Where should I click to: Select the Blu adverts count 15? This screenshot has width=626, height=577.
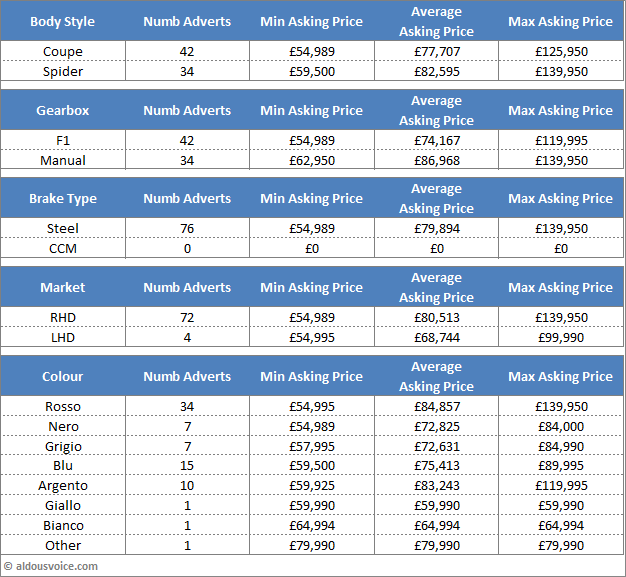pyautogui.click(x=187, y=466)
